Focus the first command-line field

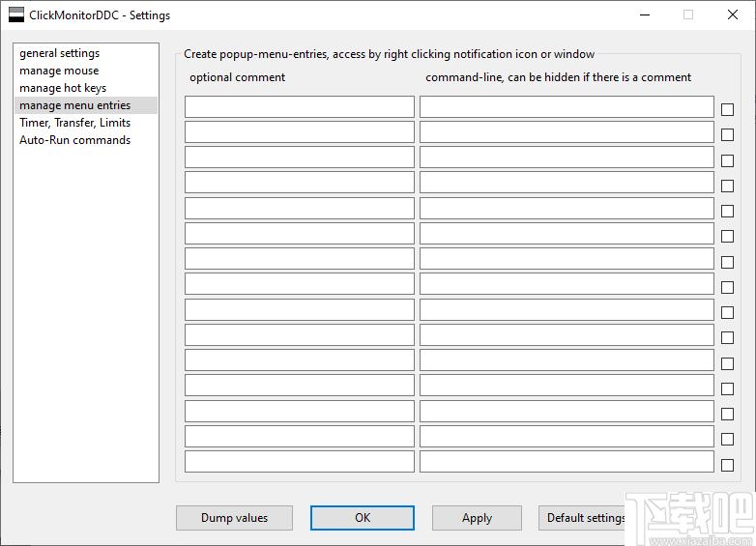point(567,106)
